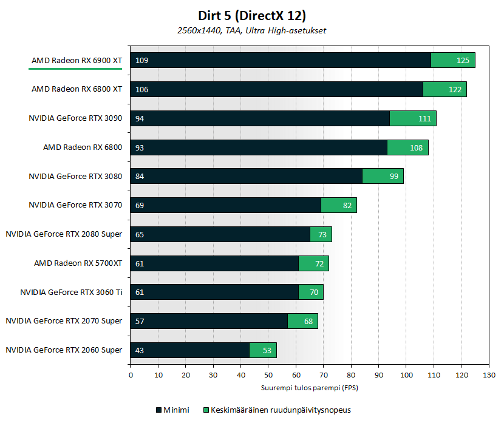Click the "NVIDIA GeForce RTX 2060 Super" label
This screenshot has width=504, height=423.
tap(64, 350)
